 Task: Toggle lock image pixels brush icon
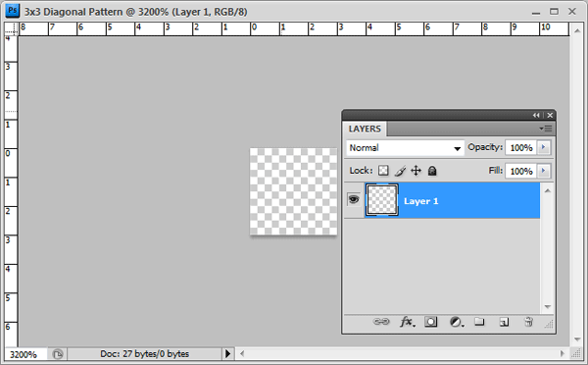[x=400, y=171]
